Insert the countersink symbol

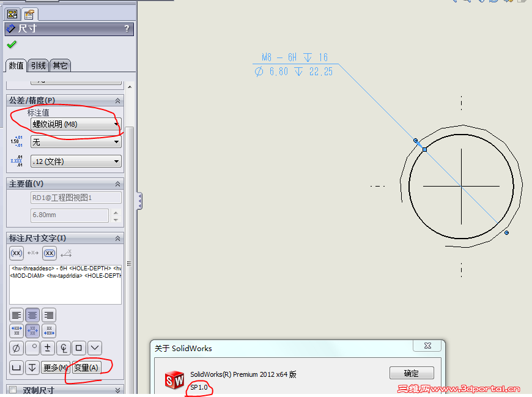95,348
